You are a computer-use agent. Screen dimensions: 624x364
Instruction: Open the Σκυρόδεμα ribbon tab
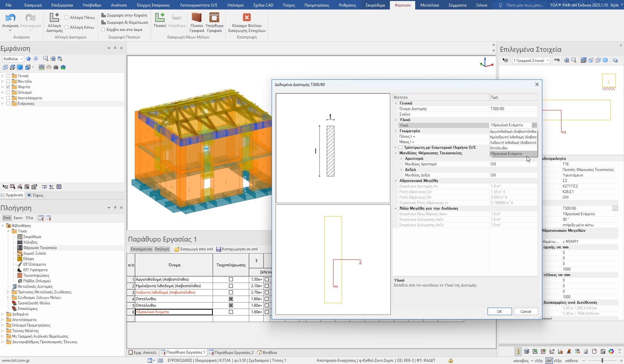[x=375, y=5]
